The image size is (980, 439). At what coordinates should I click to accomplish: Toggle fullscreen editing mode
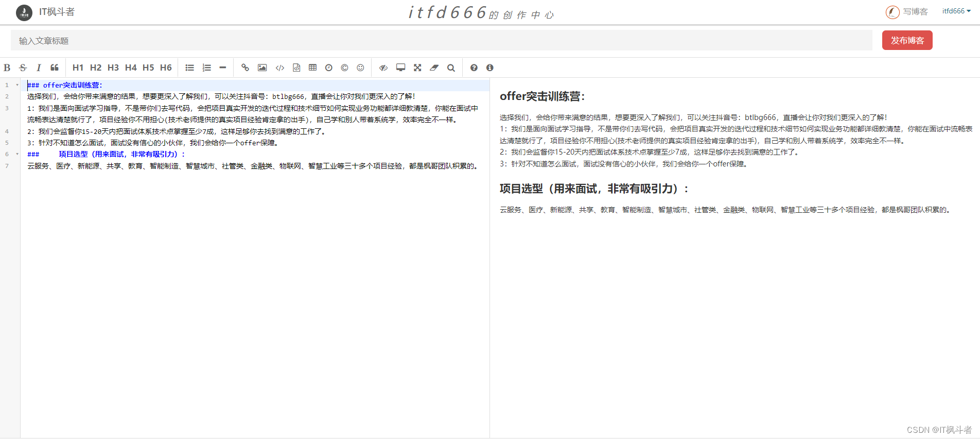pos(417,67)
